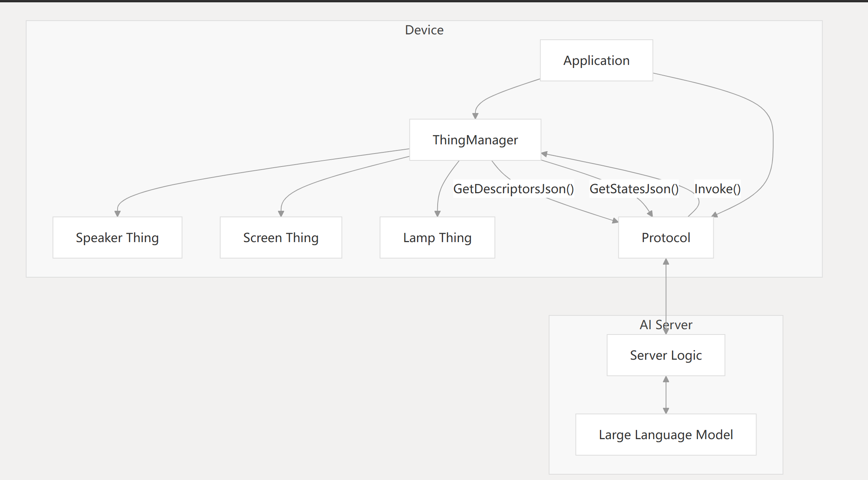Screen dimensions: 868x480
Task: Click arrowhead on top of ThingManager
Action: (x=475, y=116)
